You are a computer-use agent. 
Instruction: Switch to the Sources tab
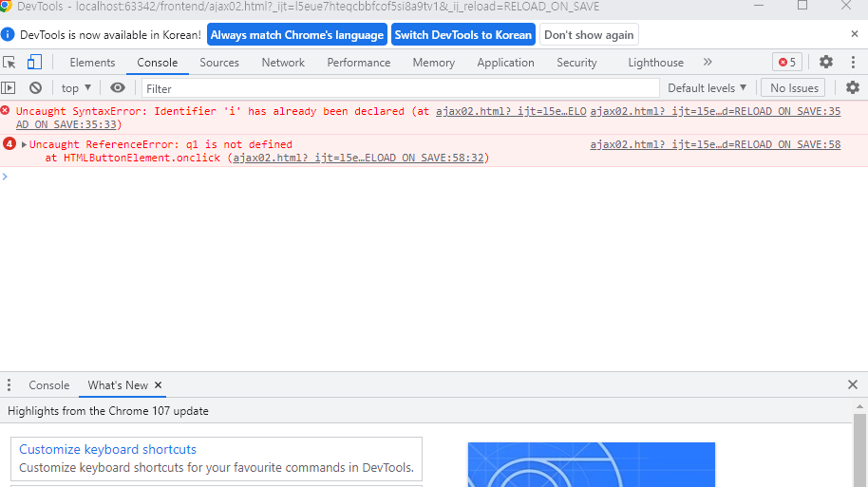[x=219, y=63]
